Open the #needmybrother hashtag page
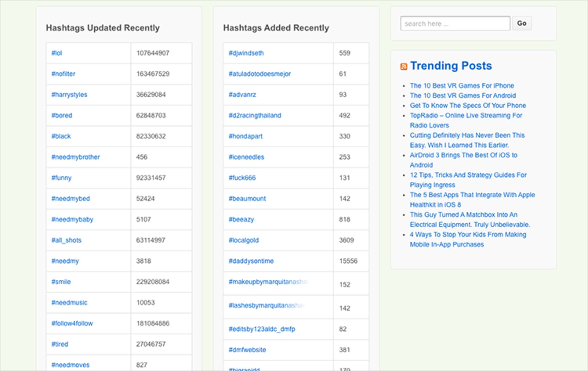This screenshot has width=588, height=371. click(75, 157)
